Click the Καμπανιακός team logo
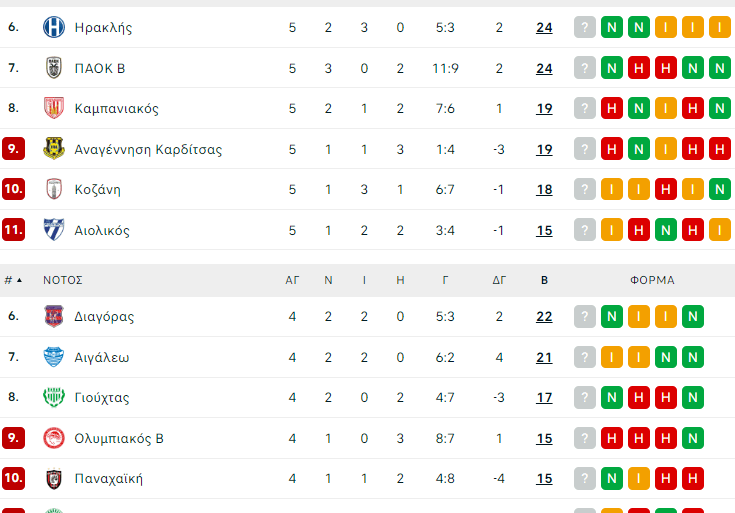 coord(53,108)
